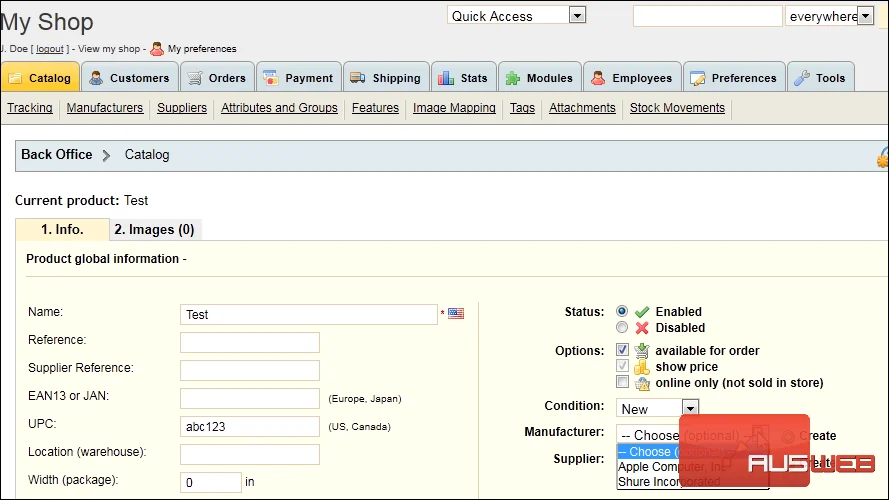Screen dimensions: 889x500
Task: Click the Back Office breadcrumb
Action: [x=57, y=155]
